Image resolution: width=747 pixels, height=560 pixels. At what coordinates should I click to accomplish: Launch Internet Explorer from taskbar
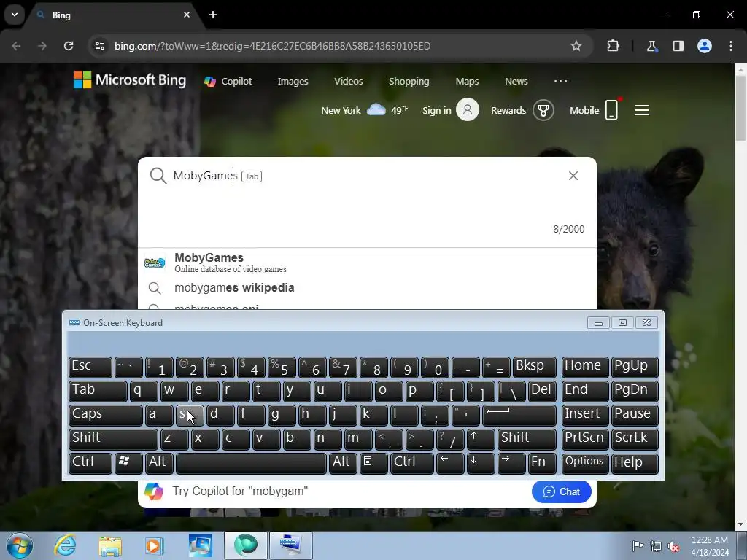pyautogui.click(x=65, y=545)
